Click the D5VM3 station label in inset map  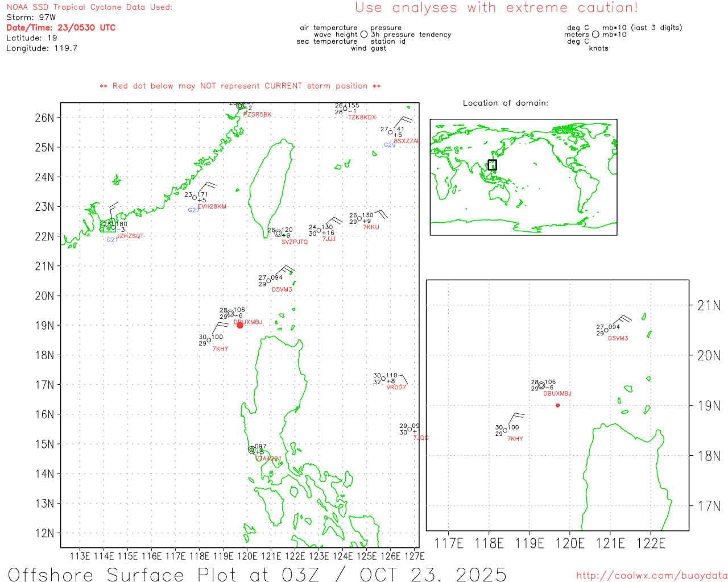[618, 339]
